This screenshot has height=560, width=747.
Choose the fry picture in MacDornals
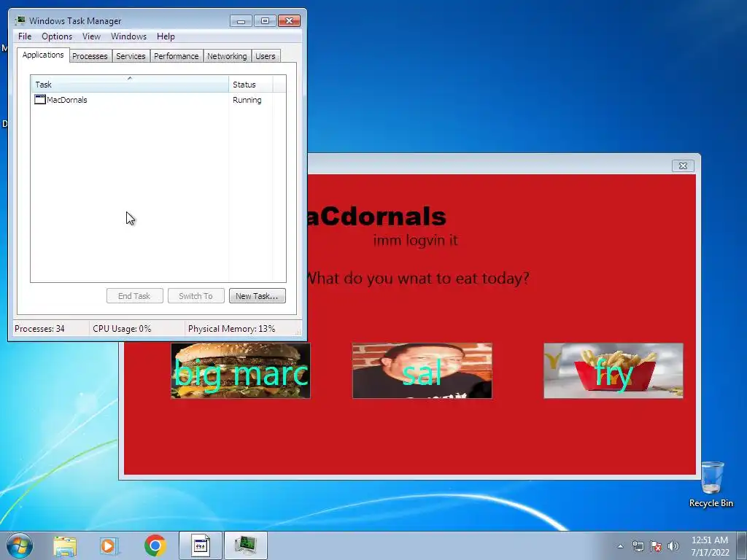click(613, 370)
